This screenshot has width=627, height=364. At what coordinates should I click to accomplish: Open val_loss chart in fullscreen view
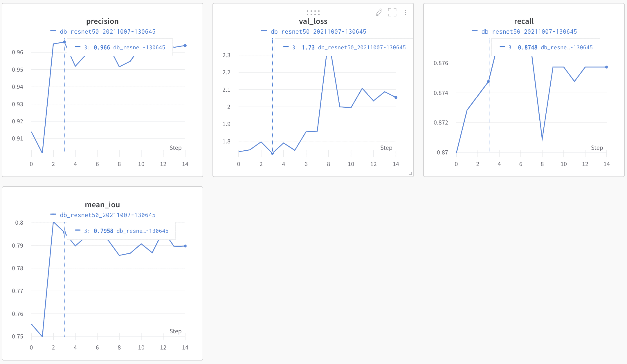(392, 12)
